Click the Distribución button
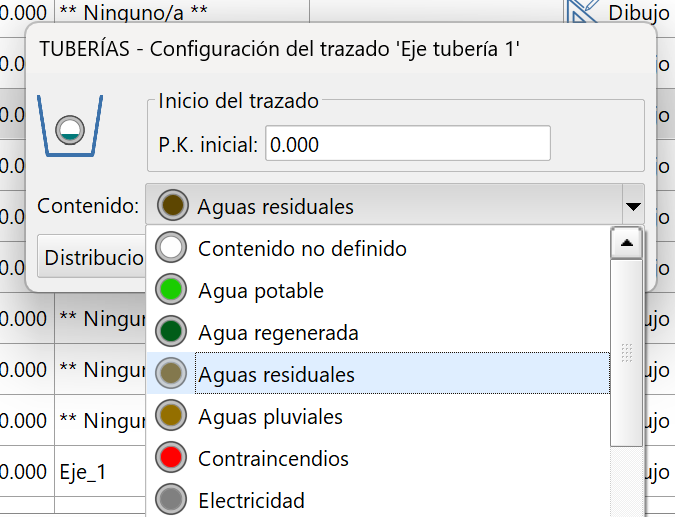This screenshot has width=675, height=517. [94, 257]
